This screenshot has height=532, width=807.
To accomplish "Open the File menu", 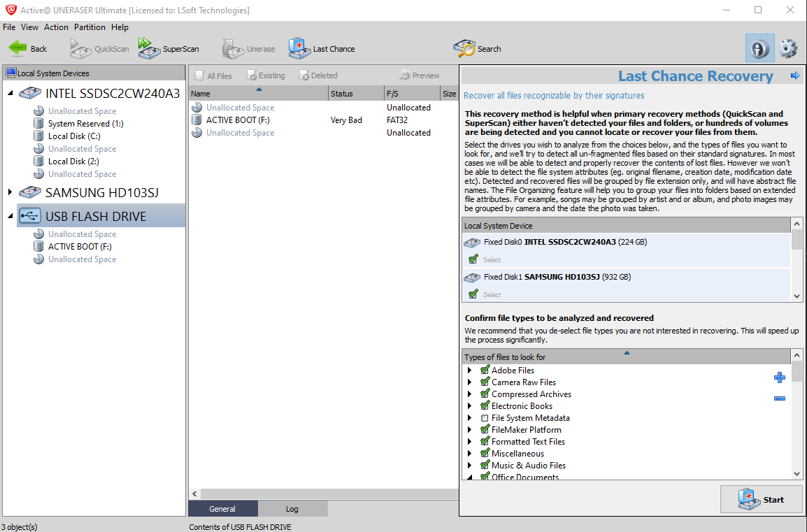I will 9,27.
